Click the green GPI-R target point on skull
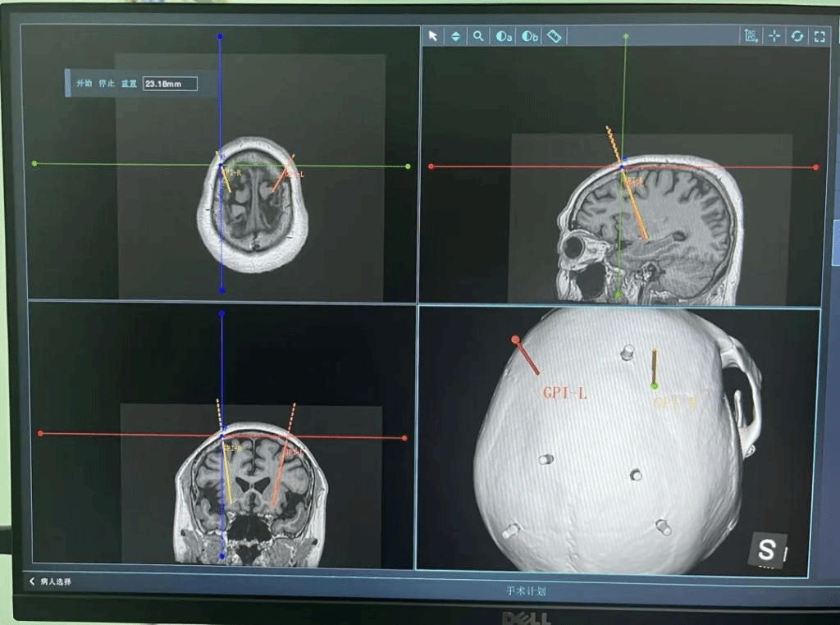 tap(654, 385)
